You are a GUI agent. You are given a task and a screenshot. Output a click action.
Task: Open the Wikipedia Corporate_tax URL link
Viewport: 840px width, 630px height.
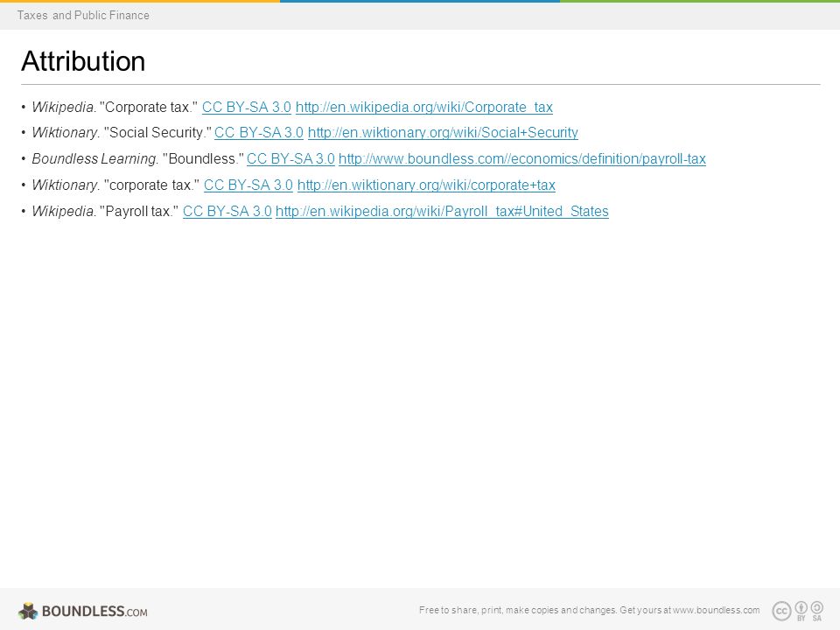tap(423, 107)
